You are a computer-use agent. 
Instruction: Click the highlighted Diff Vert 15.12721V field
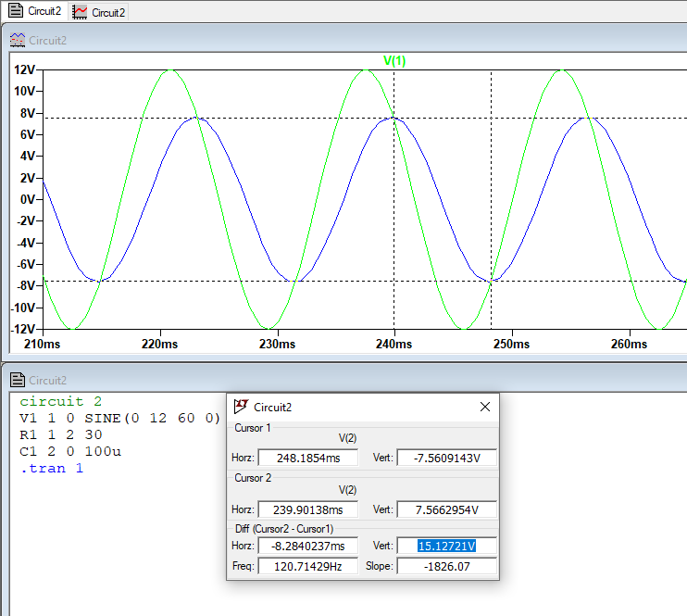446,546
